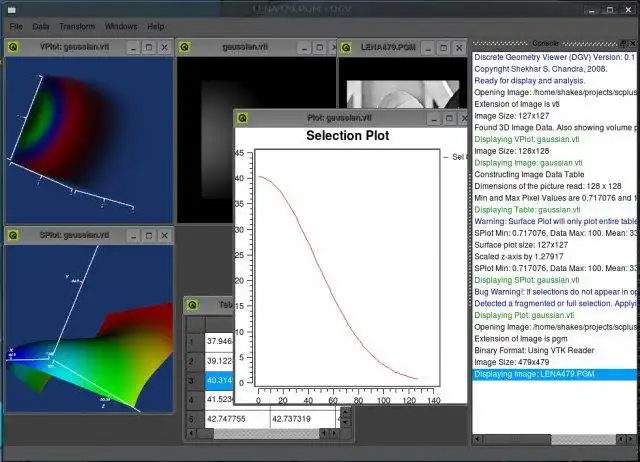Click the SPlot gaussian.vti window icon
This screenshot has height=462, width=640.
pyautogui.click(x=14, y=235)
